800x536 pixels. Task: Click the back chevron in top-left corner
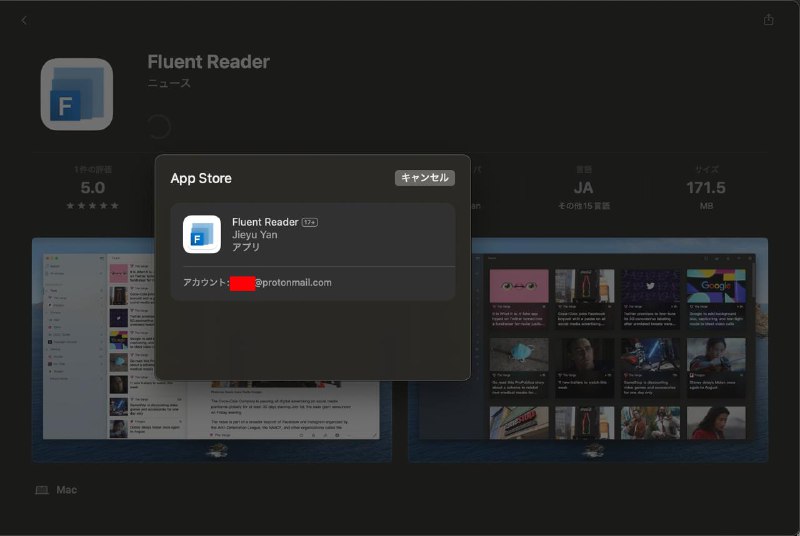[x=24, y=20]
